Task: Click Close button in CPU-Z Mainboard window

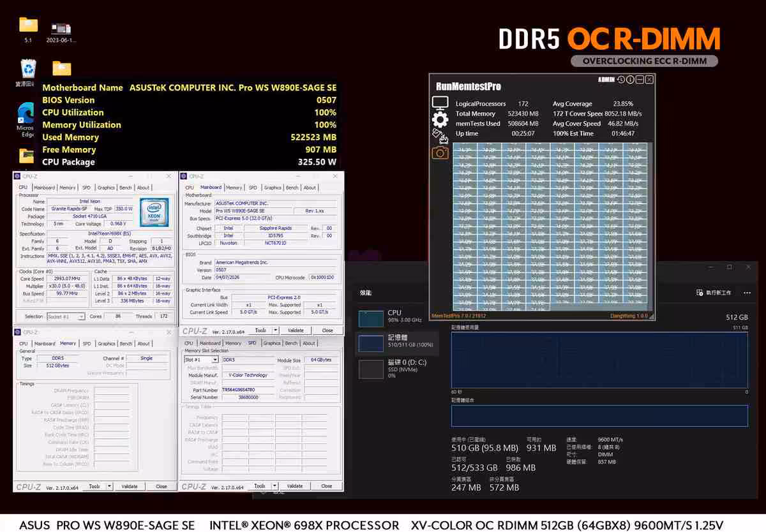Action: pyautogui.click(x=327, y=330)
